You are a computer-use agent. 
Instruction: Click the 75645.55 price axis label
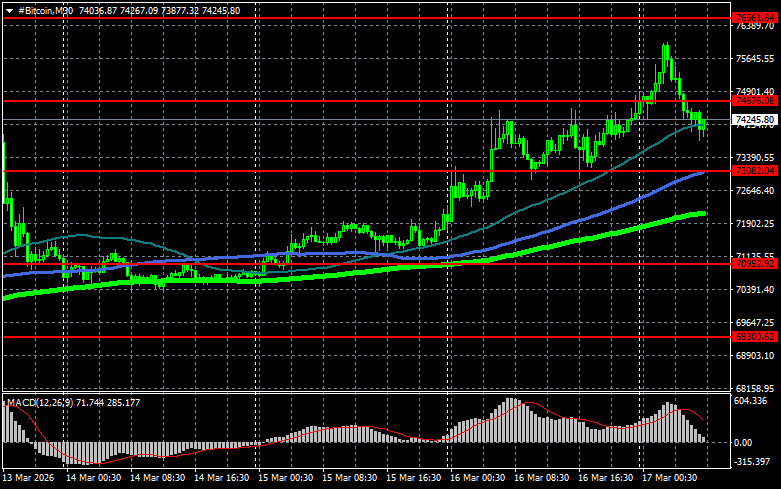pyautogui.click(x=755, y=59)
